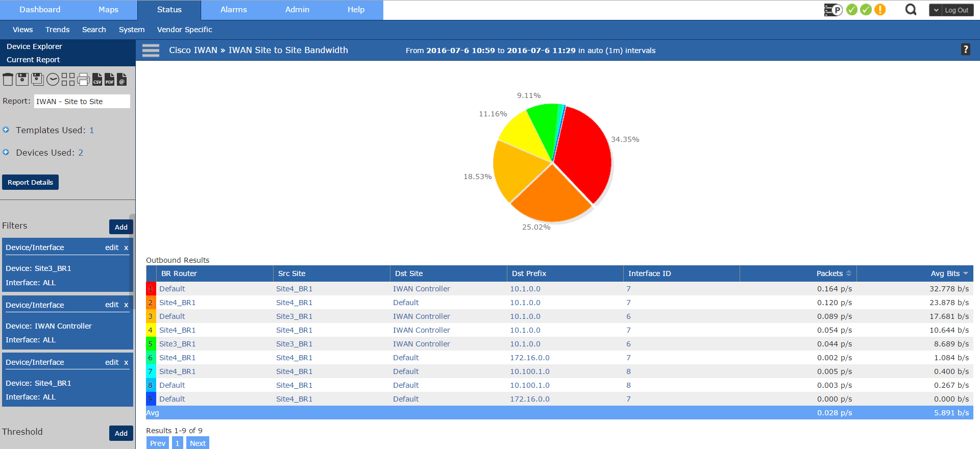Open the Help tab
Screen dimensions: 980x449
pos(356,10)
